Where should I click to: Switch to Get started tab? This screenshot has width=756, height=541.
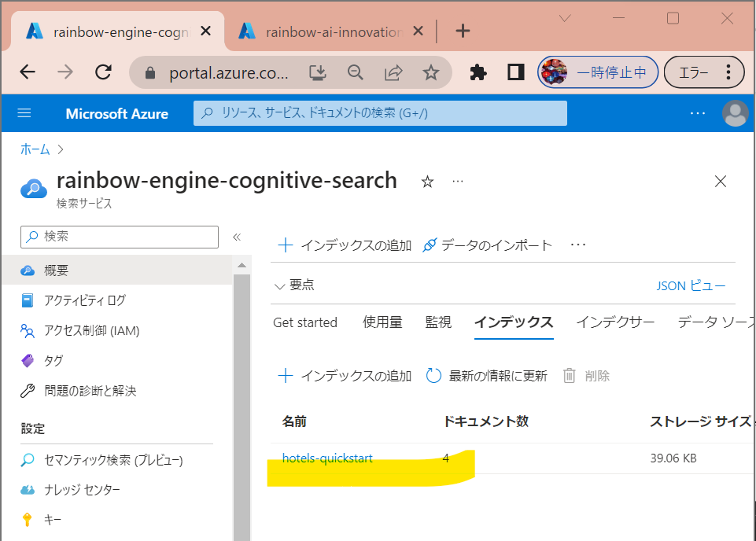click(x=305, y=322)
